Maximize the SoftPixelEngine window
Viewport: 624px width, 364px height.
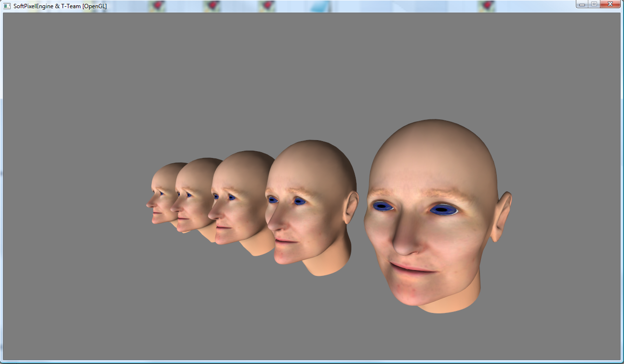pos(594,4)
